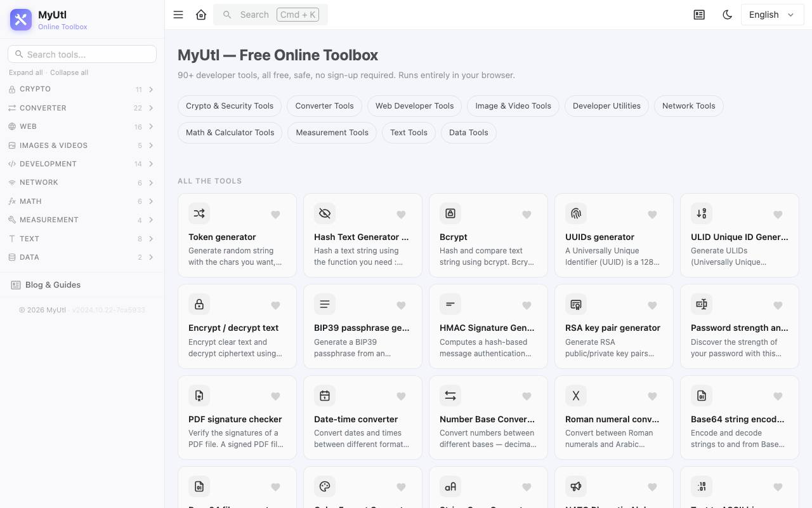812x508 pixels.
Task: Select Developer Utilities chip
Action: (606, 106)
